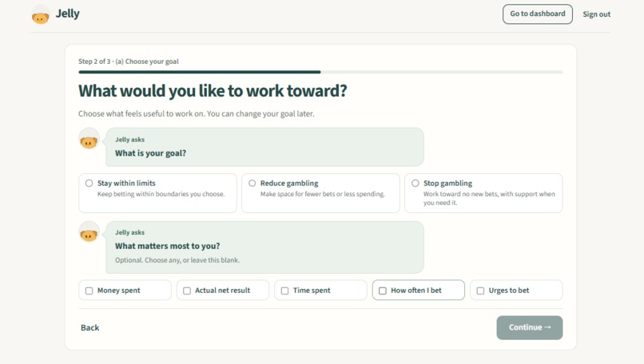Click the Jelly mascot logo in header
Image resolution: width=644 pixels, height=364 pixels.
click(x=41, y=15)
